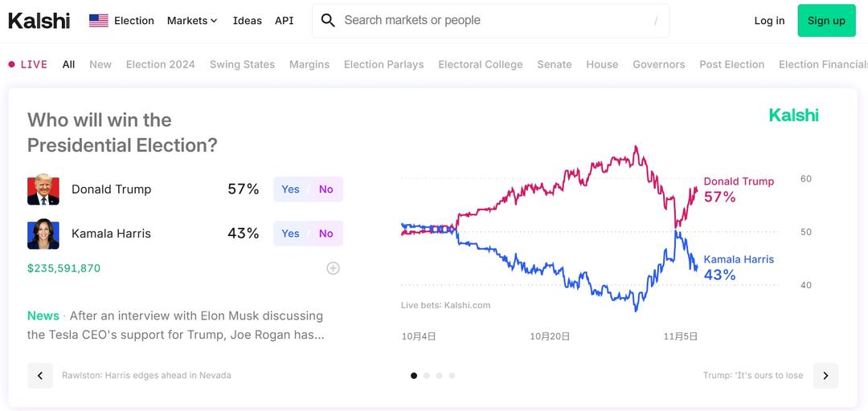Screen dimensions: 868x411
Task: Click Kamala Harris's portrait thumbnail
Action: click(x=43, y=234)
